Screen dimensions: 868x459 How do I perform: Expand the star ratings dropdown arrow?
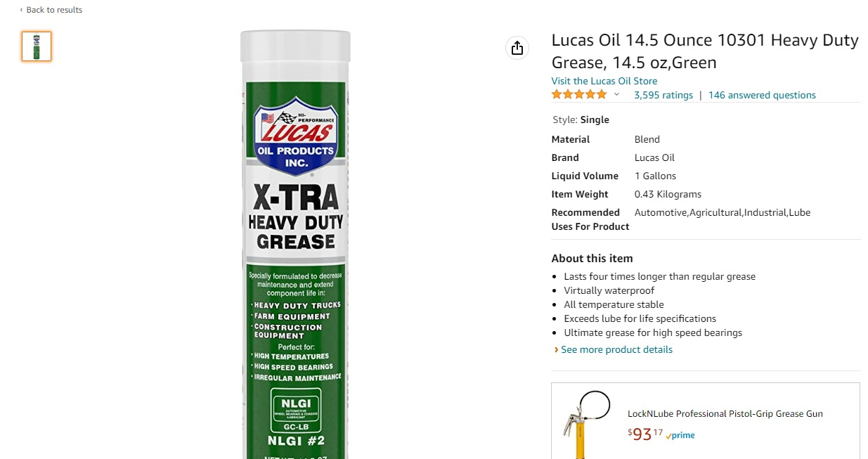[x=617, y=95]
